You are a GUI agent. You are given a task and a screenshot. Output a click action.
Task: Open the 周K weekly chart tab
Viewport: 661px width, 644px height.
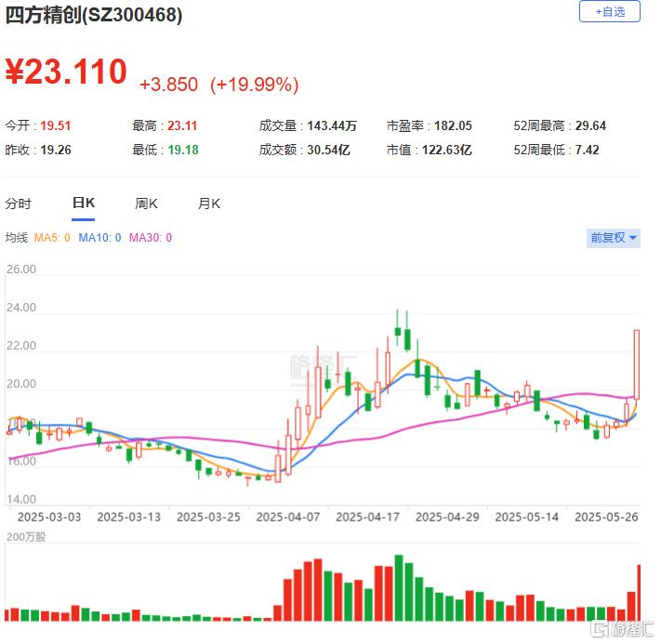click(146, 204)
